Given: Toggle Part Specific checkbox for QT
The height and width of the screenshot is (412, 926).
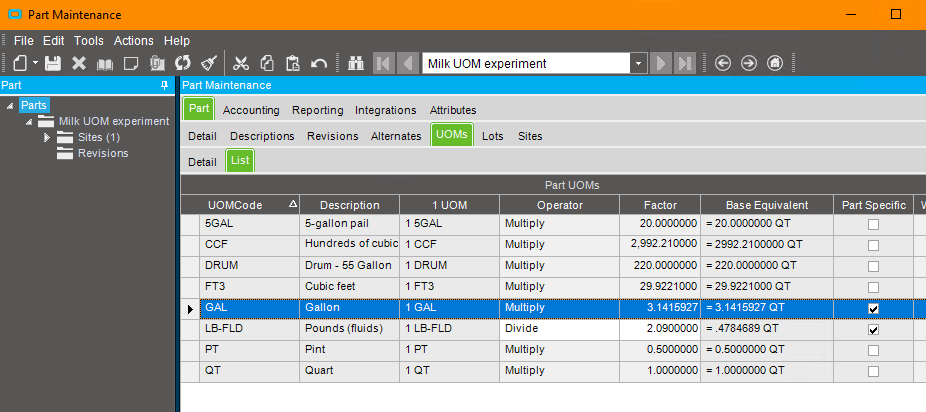Looking at the screenshot, I should [873, 371].
